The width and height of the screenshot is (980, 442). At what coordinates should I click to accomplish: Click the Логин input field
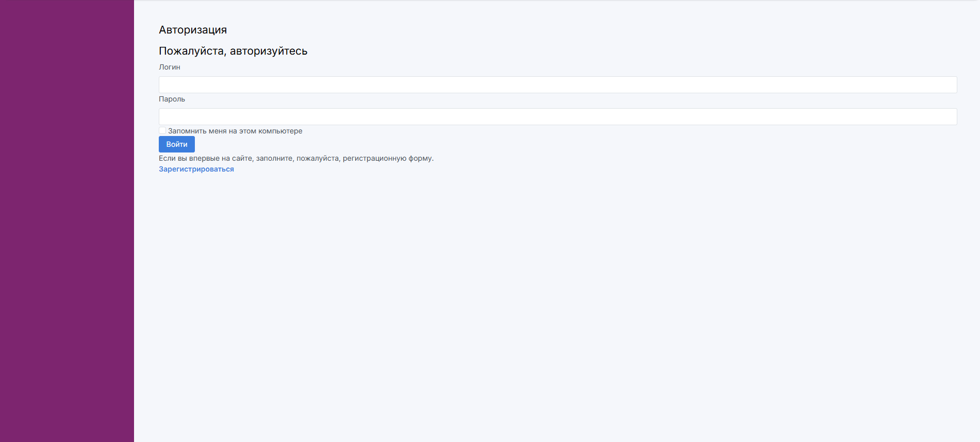pyautogui.click(x=558, y=85)
